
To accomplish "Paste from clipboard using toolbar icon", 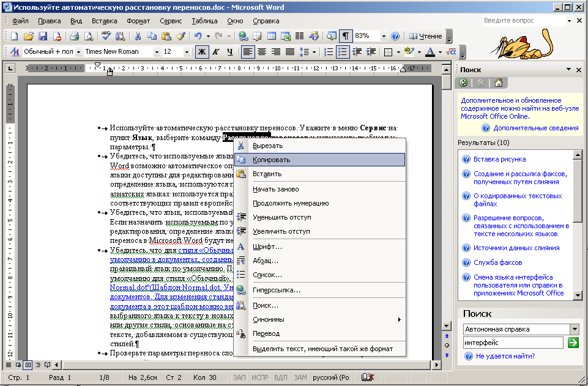I will (166, 36).
